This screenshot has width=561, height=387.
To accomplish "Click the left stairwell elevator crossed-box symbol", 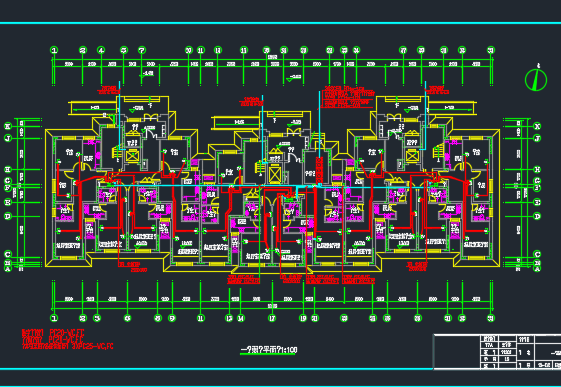I will pyautogui.click(x=132, y=156).
